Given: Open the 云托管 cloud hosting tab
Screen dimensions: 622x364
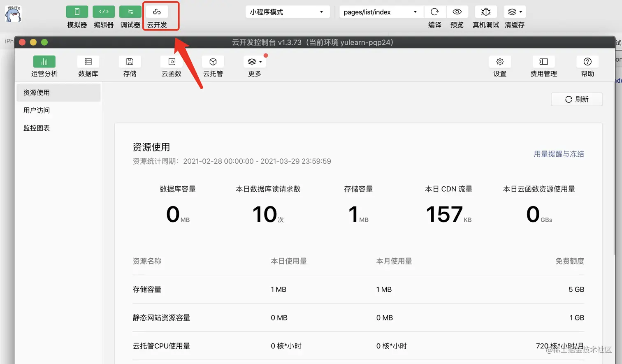Looking at the screenshot, I should [213, 62].
